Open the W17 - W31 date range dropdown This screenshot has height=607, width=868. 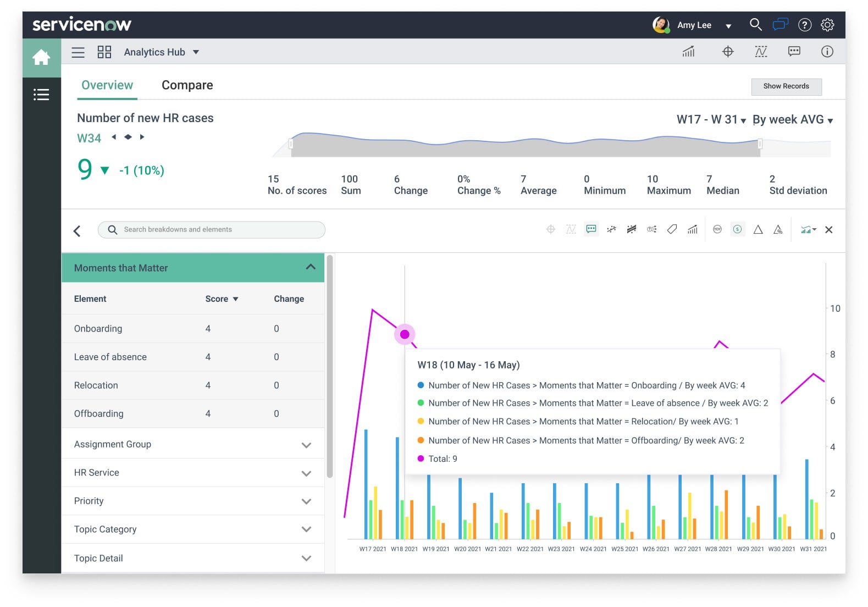coord(711,120)
